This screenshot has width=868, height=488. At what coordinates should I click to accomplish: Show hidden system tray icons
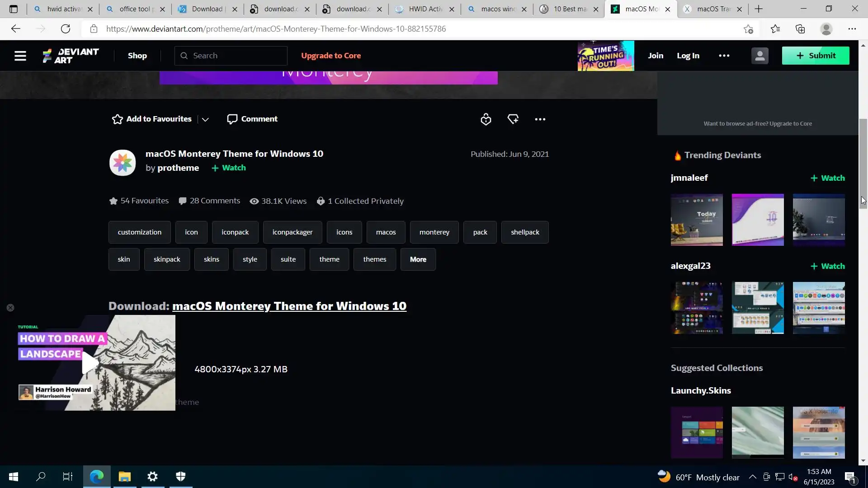coord(752,477)
